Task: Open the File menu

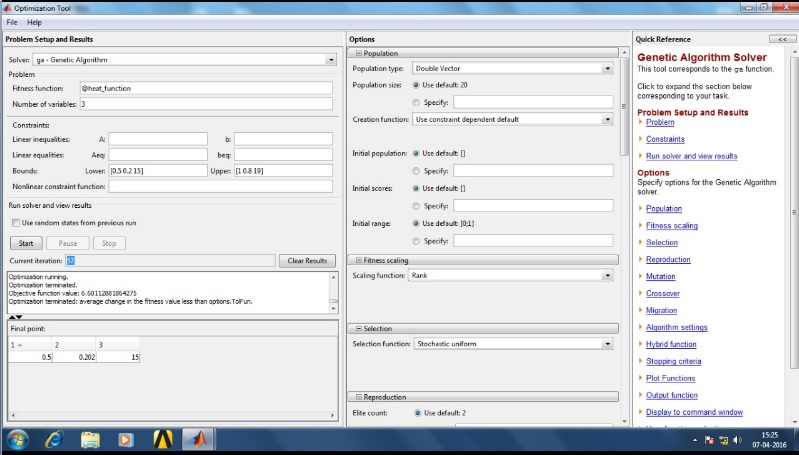Action: coord(12,22)
